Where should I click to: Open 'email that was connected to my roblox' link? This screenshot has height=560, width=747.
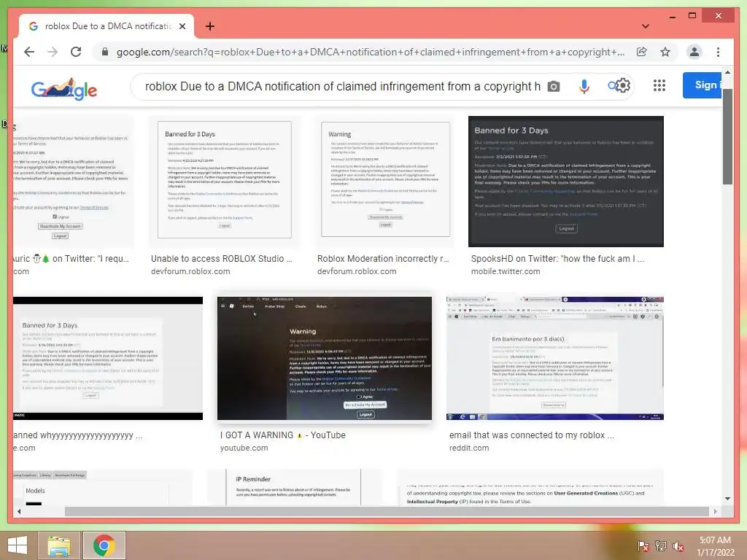[x=532, y=435]
